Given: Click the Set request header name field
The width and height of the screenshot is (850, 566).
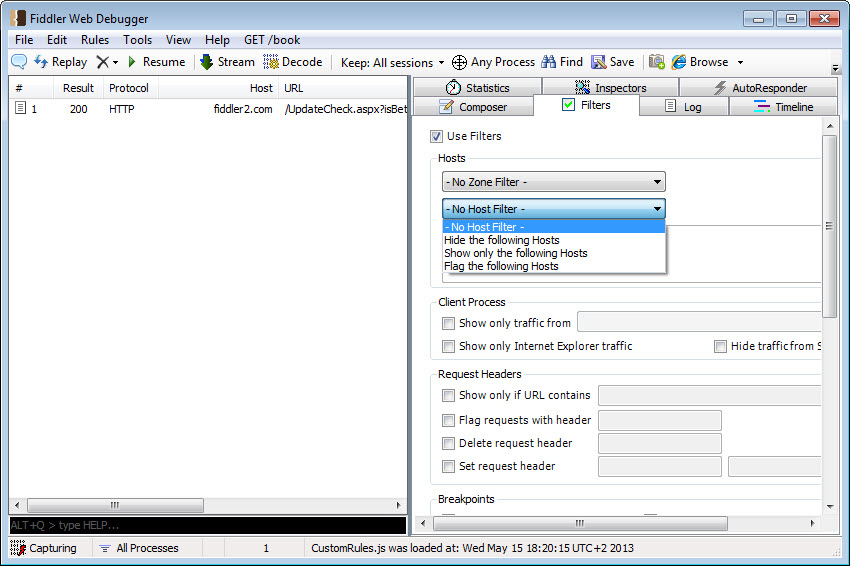Looking at the screenshot, I should click(x=660, y=466).
